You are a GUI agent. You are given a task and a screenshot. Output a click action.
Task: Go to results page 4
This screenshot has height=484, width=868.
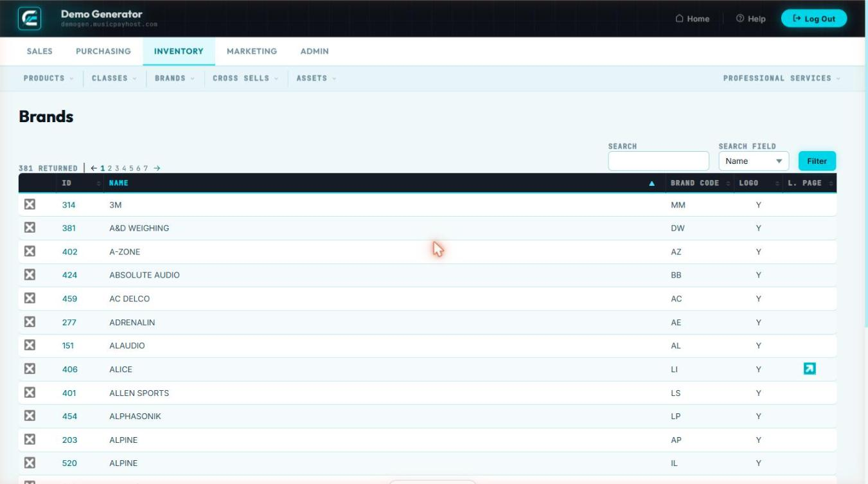[x=124, y=168]
